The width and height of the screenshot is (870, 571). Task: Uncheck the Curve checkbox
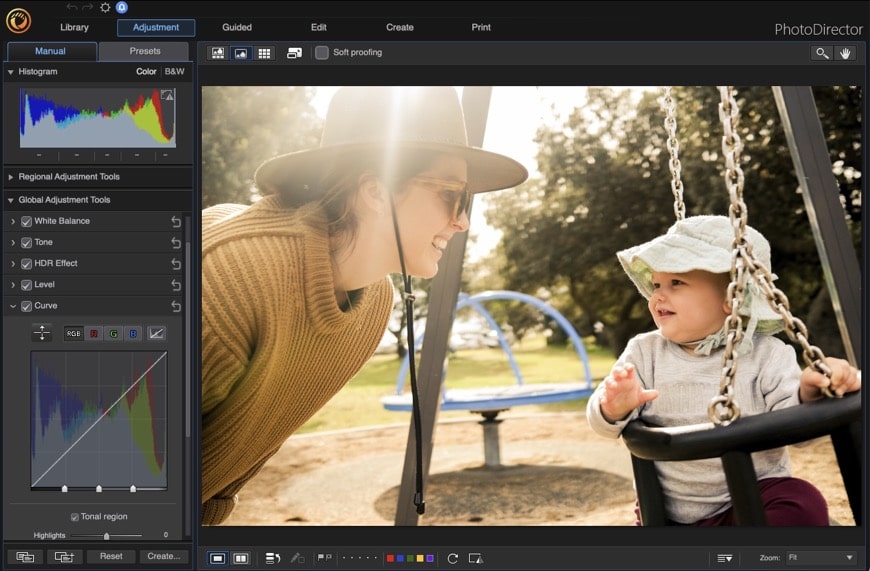pyautogui.click(x=26, y=306)
